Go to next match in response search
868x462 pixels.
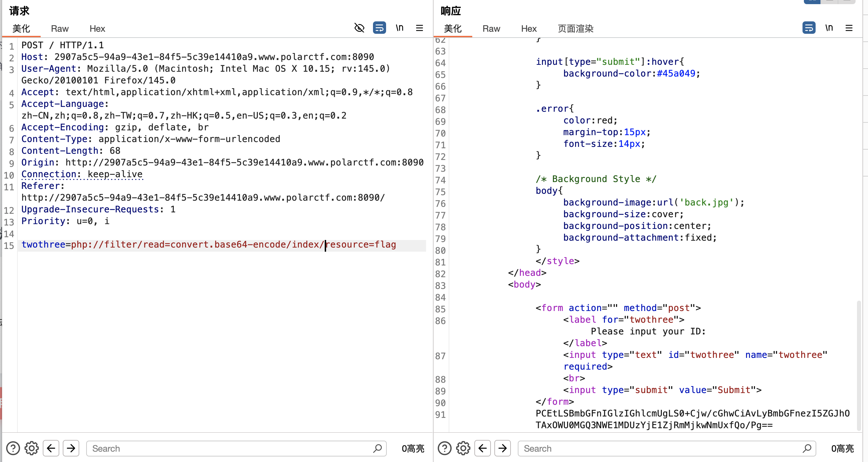(503, 448)
